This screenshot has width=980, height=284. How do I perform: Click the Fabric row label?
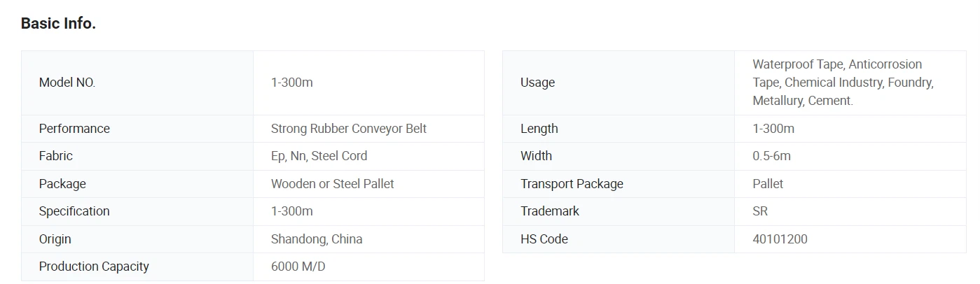coord(56,156)
